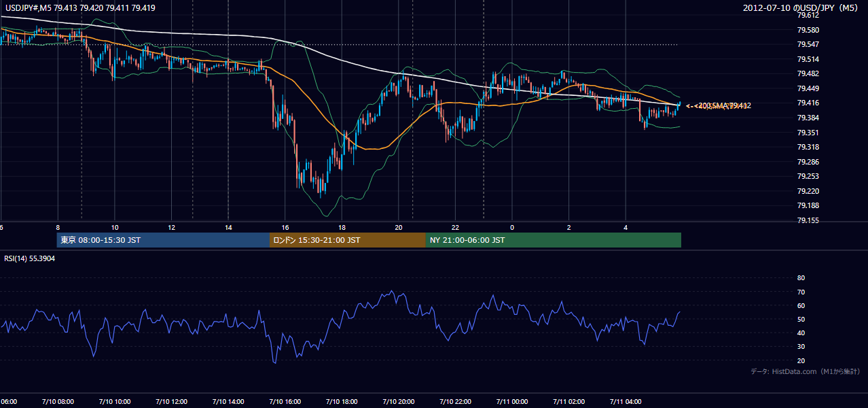Click the 7/10 20:00 date label
This screenshot has height=408, width=868.
(x=399, y=401)
